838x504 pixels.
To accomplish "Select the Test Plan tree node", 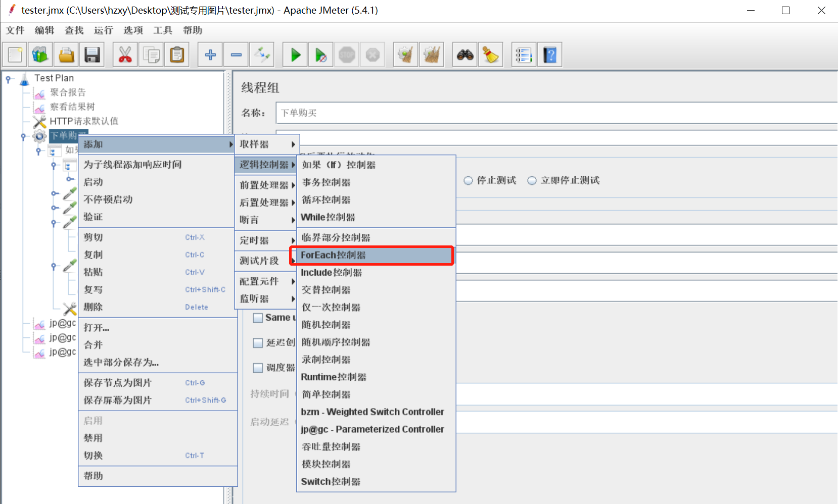I will point(54,78).
